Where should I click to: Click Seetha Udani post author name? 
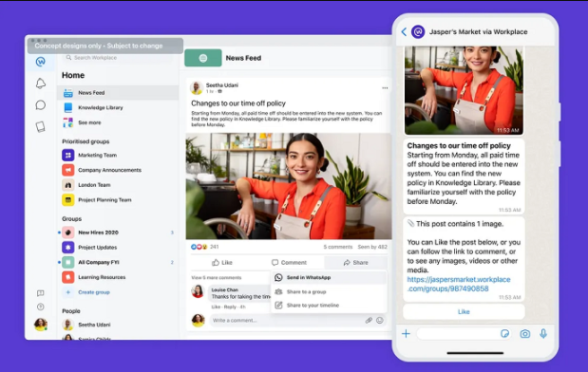222,85
